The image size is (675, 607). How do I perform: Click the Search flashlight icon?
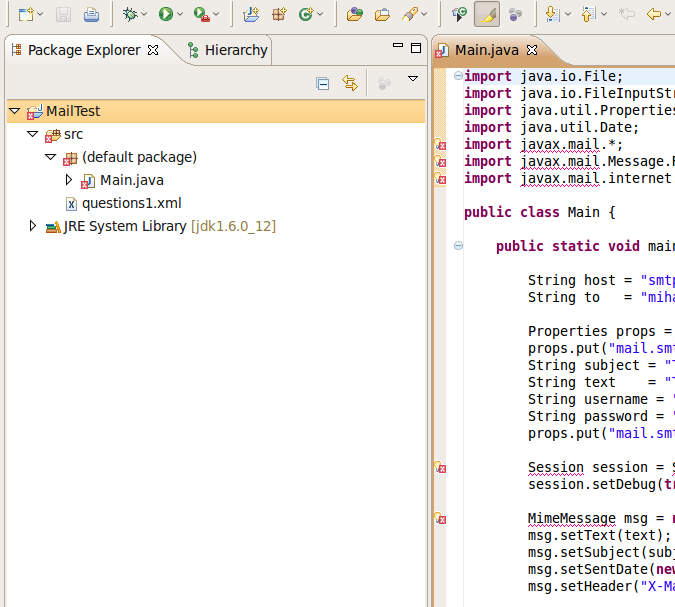(x=410, y=15)
